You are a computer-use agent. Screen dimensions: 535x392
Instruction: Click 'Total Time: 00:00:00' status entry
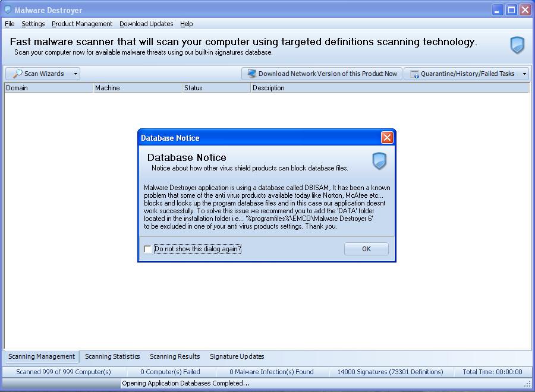(x=492, y=372)
